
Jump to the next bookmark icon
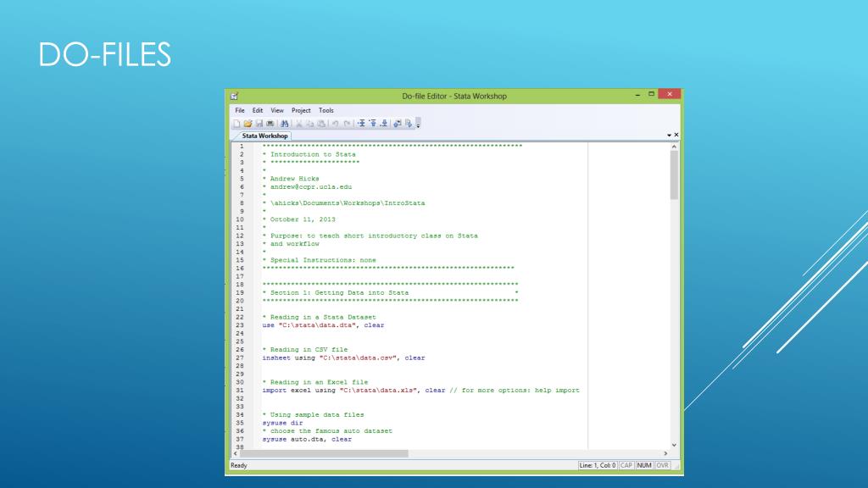[384, 124]
